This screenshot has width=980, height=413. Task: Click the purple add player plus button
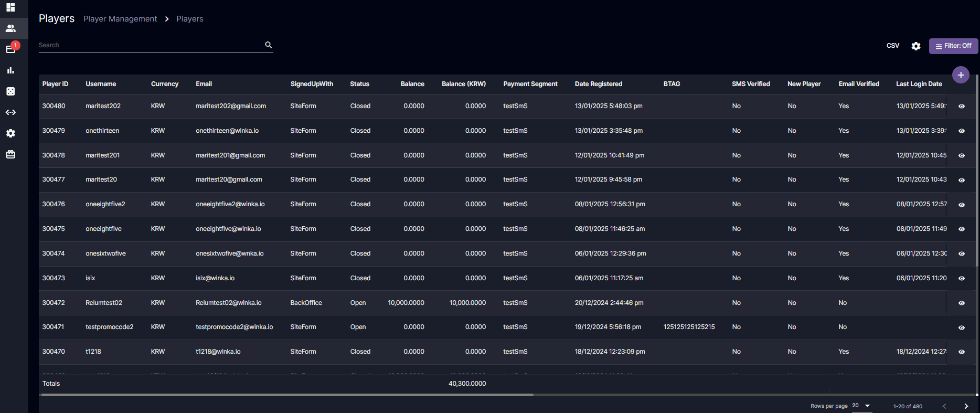tap(961, 75)
